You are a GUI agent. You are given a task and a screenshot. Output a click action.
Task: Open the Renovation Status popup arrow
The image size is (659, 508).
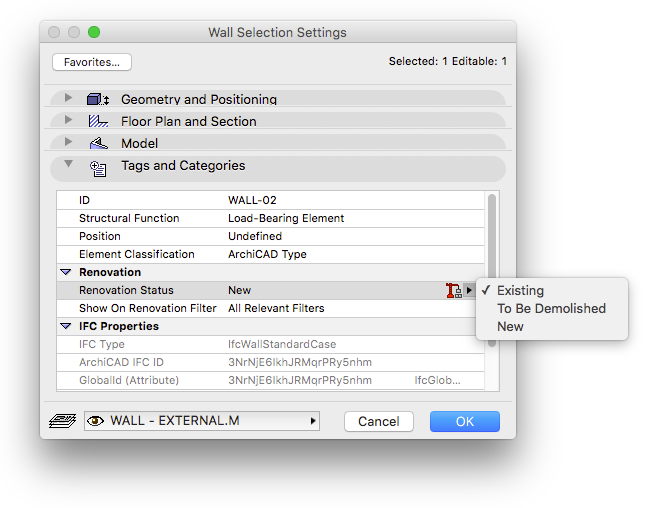[469, 290]
